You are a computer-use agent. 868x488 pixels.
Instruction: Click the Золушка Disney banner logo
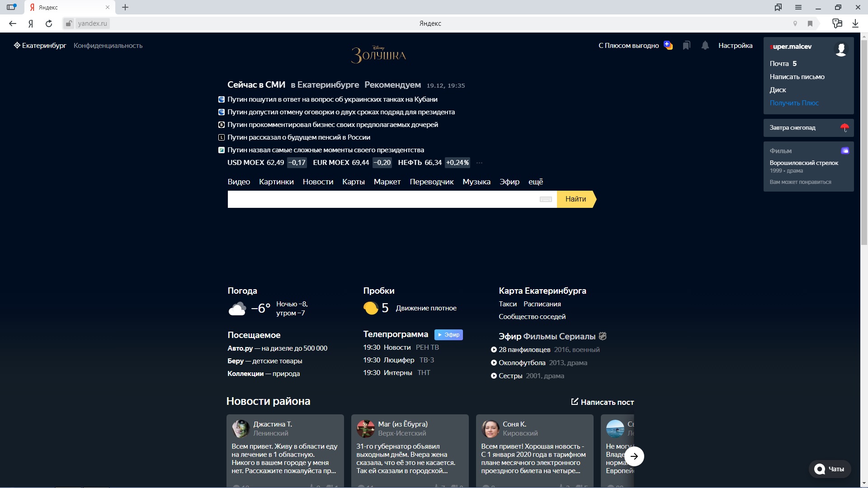[379, 55]
